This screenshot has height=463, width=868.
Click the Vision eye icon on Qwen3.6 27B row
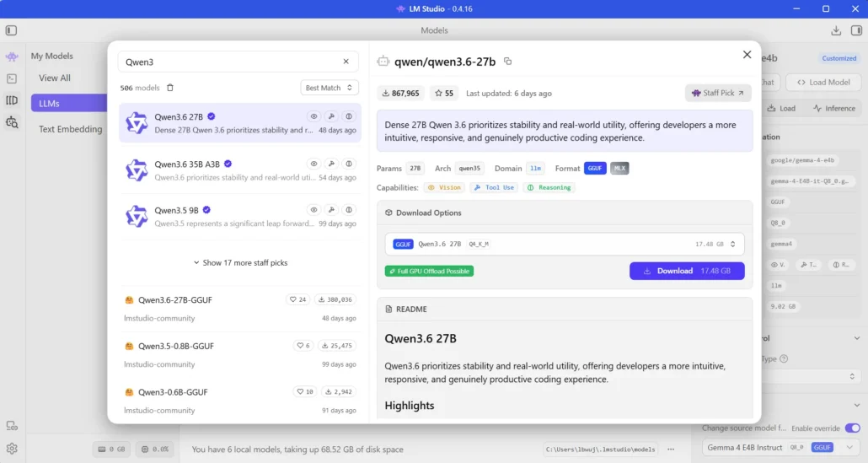pos(313,116)
